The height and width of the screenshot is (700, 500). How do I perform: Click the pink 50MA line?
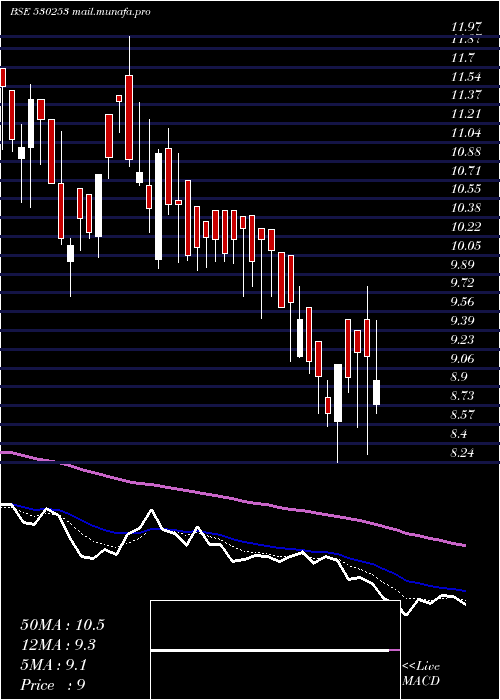[232, 497]
